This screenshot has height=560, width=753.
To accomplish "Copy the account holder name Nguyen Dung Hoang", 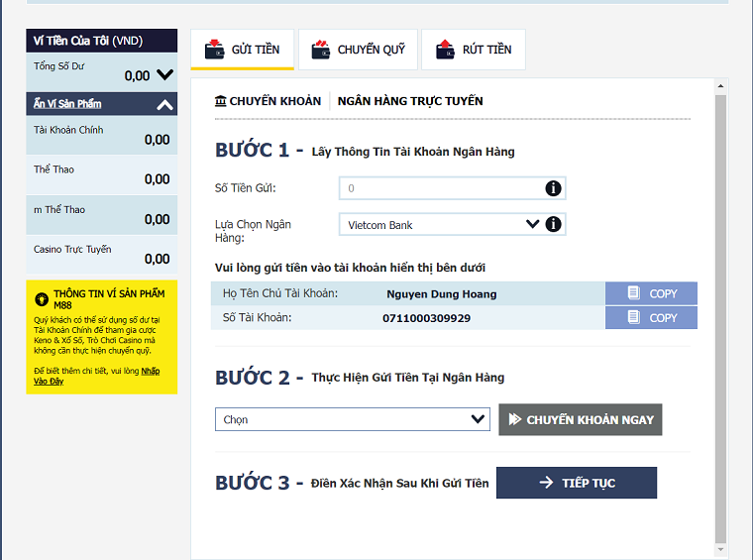I will (651, 293).
